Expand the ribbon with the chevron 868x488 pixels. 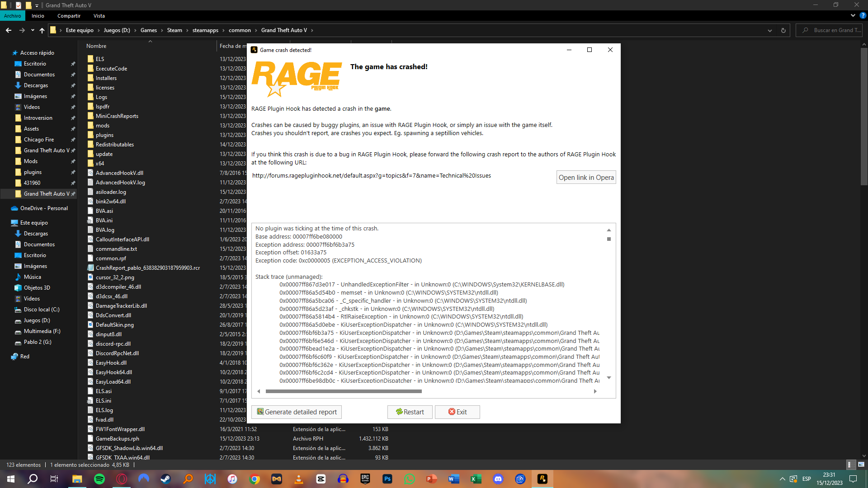(x=853, y=15)
